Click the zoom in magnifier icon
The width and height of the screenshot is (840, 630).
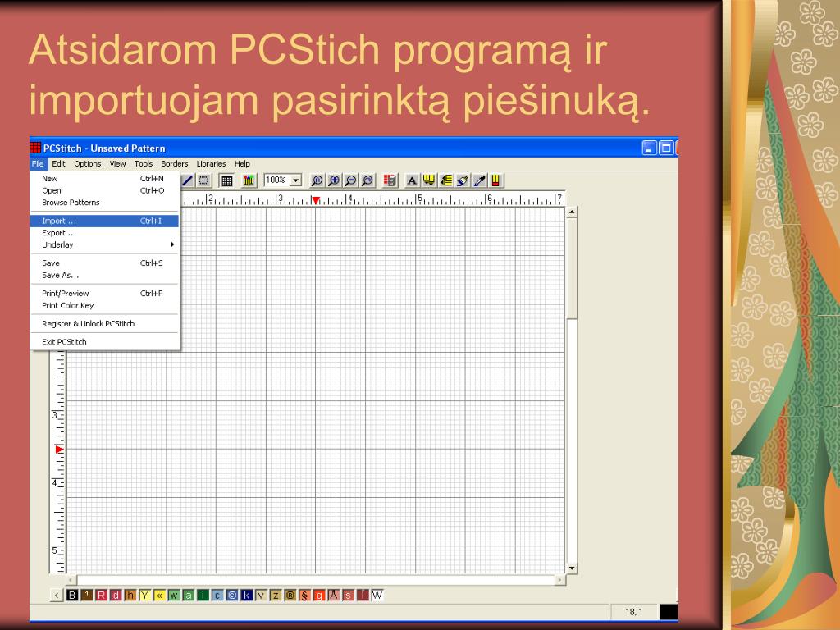coord(334,180)
